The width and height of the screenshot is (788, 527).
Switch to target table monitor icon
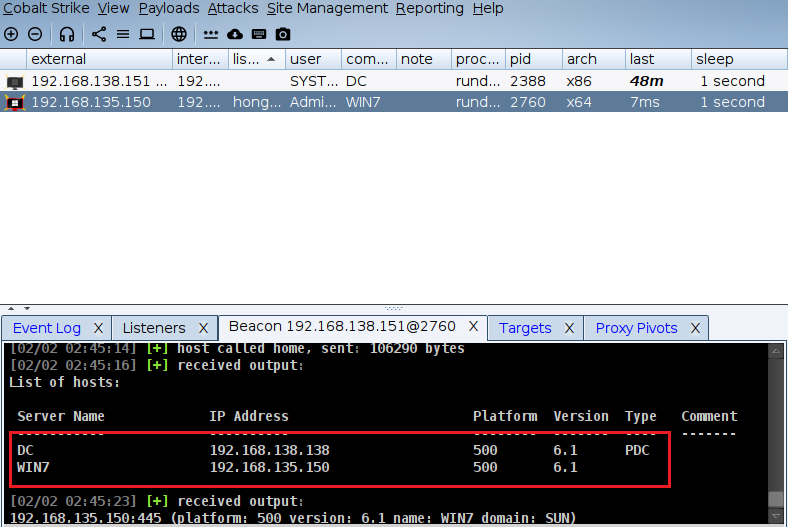147,34
